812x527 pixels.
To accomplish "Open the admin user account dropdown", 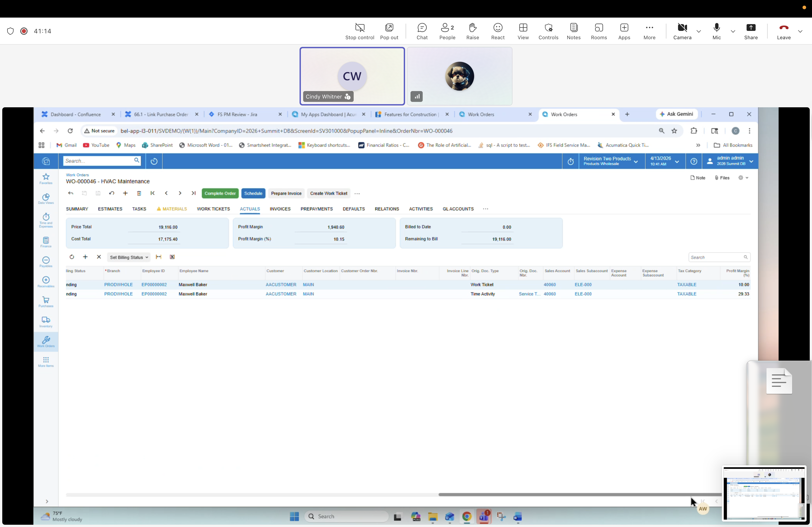I will [730, 161].
